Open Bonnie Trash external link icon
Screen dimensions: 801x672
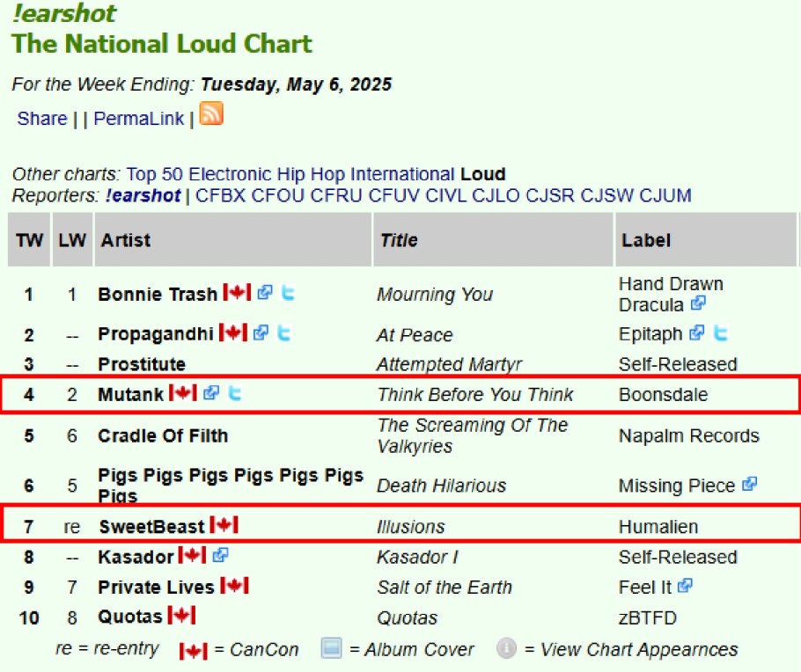tap(265, 293)
